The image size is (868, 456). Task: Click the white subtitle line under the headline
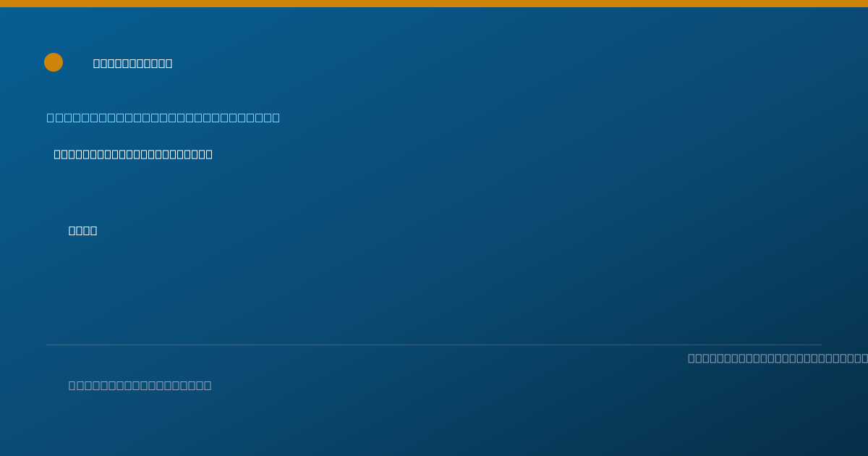133,154
